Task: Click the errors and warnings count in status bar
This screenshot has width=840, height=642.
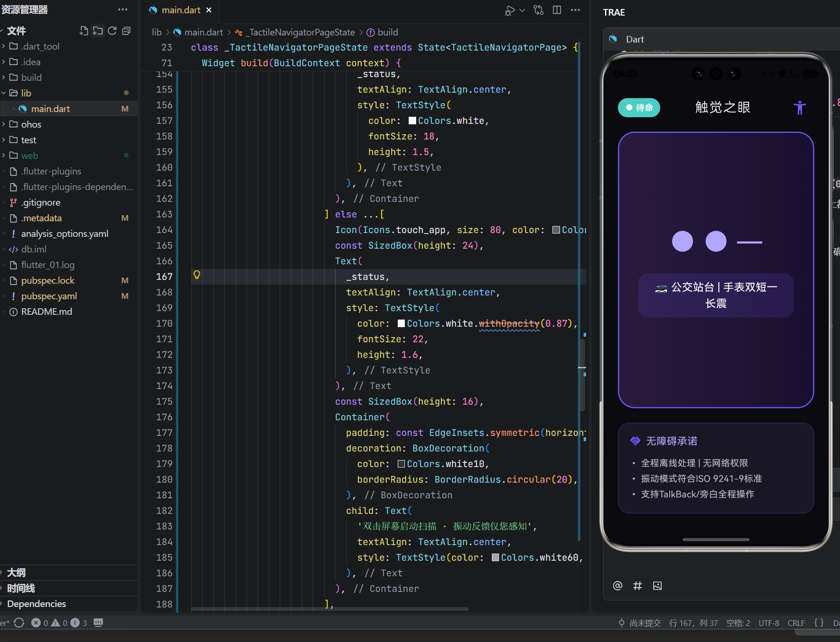Action: [60, 623]
